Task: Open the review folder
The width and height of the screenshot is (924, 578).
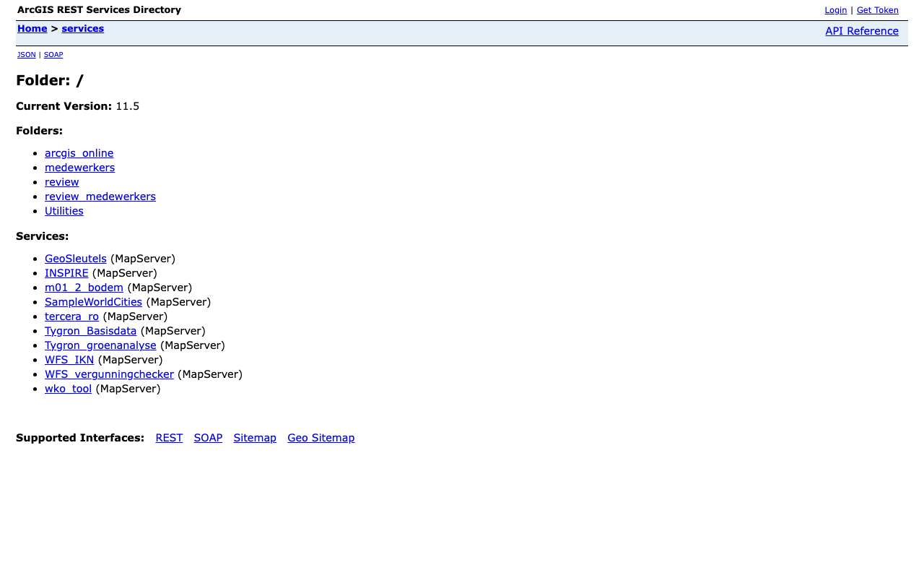Action: (61, 182)
